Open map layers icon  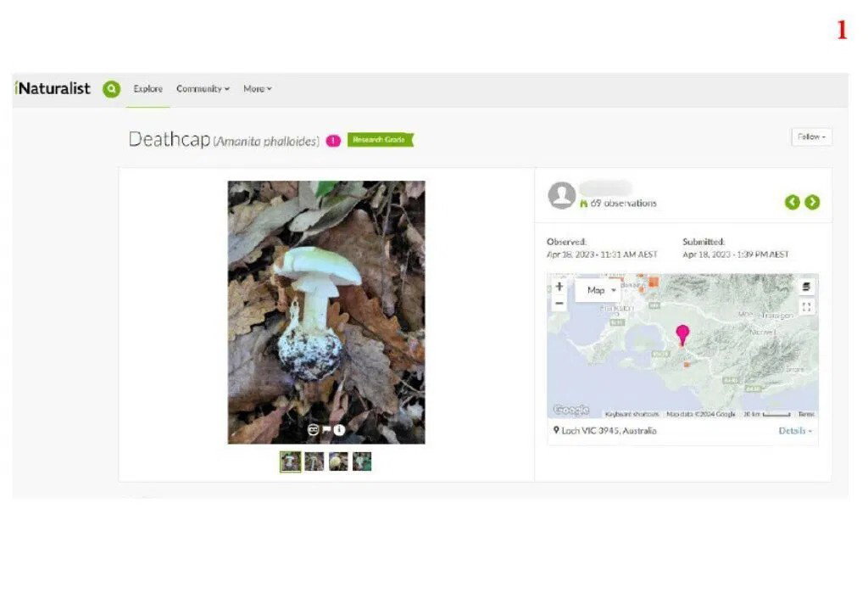coord(807,287)
